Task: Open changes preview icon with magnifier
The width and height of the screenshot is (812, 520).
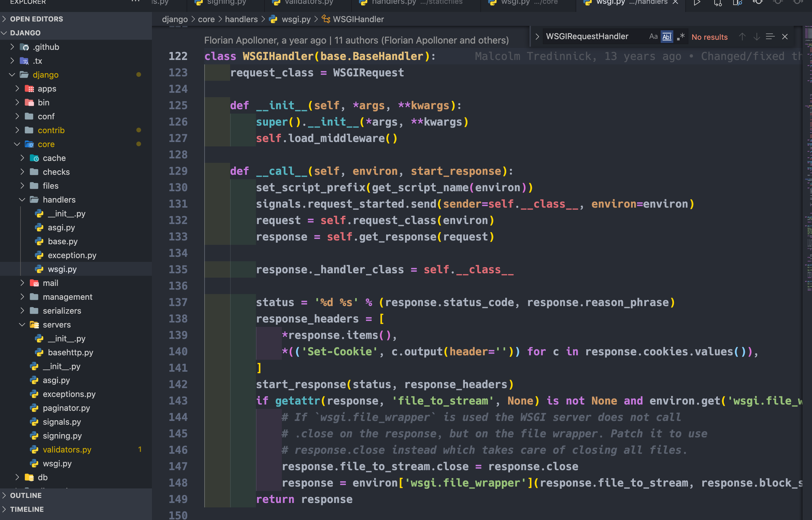Action: tap(737, 3)
